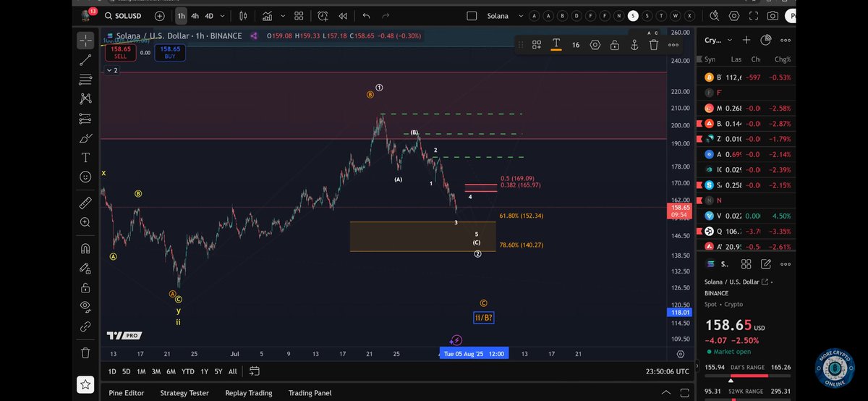Select the 1h timeframe
Viewport: 868px width, 401px height.
click(181, 15)
